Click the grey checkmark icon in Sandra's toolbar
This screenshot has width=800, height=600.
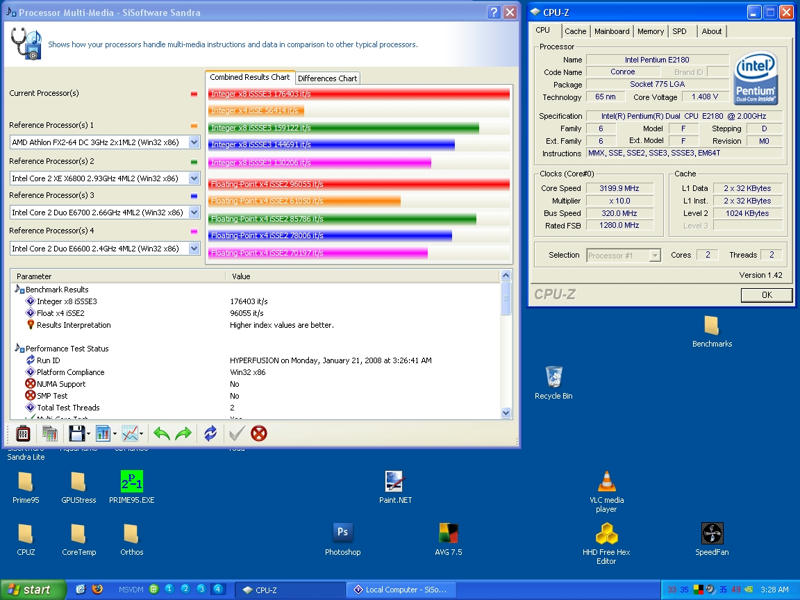[236, 434]
